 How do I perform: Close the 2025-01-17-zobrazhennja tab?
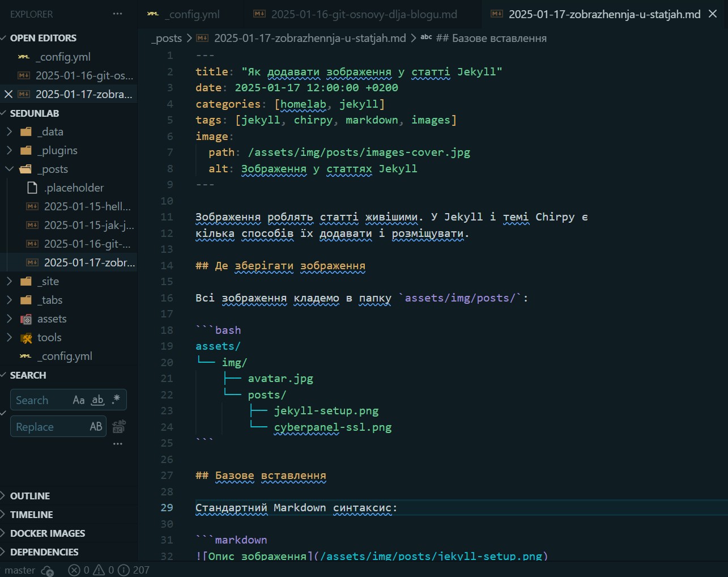coord(713,14)
